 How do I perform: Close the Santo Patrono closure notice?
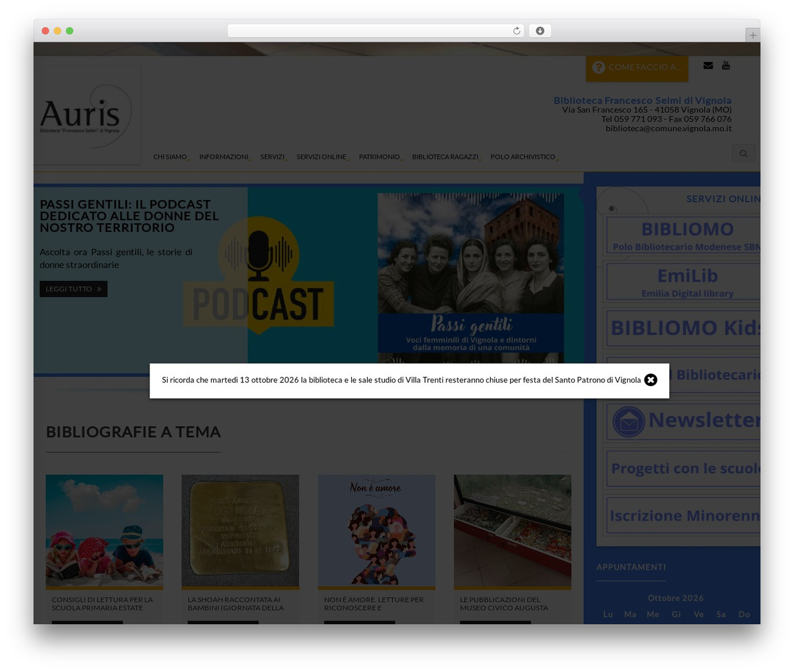(650, 380)
